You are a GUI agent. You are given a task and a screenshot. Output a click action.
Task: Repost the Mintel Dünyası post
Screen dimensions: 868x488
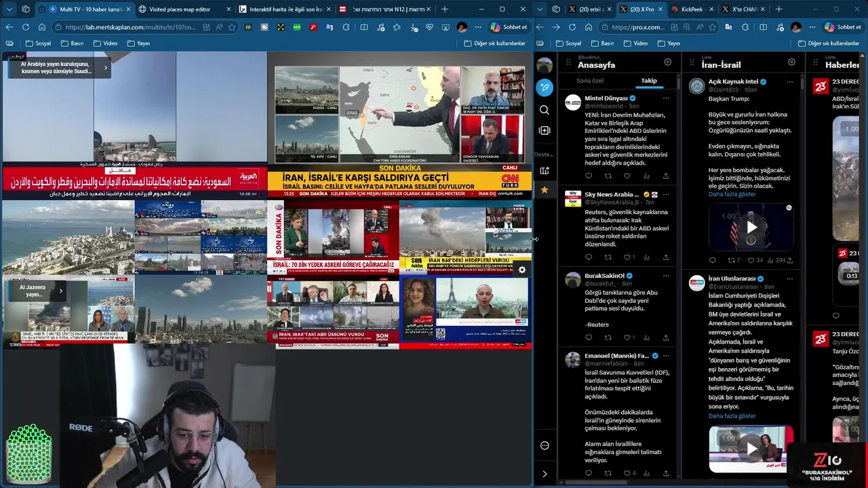[x=608, y=176]
